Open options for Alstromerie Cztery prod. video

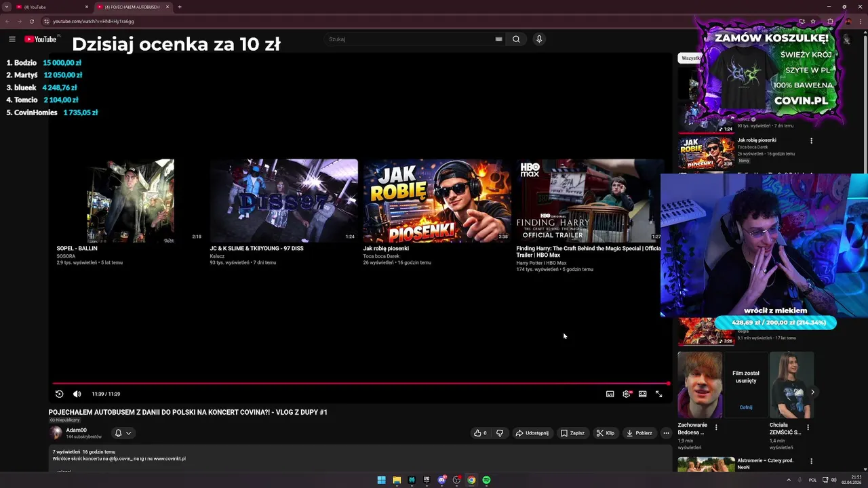[x=811, y=462]
